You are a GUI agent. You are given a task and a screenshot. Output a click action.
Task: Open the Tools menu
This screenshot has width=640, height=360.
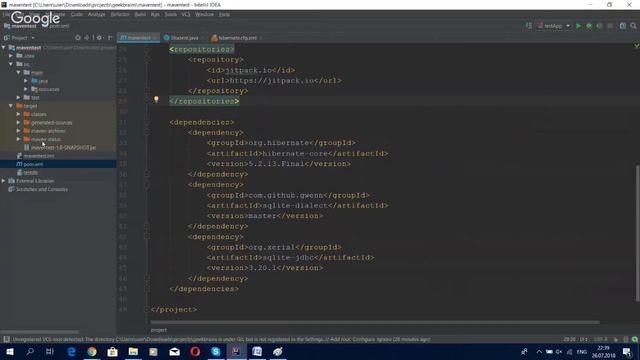[x=171, y=14]
